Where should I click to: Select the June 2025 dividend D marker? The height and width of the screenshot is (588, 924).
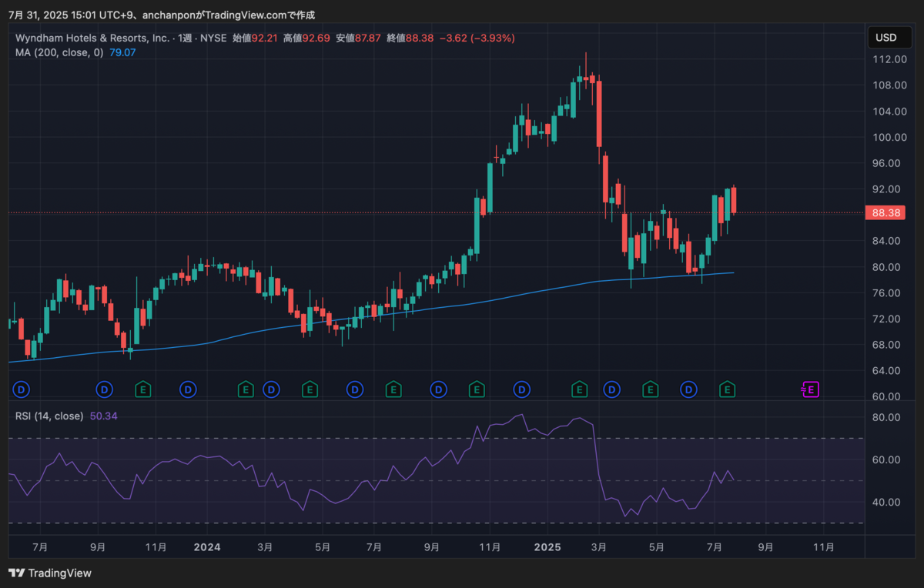pos(689,389)
